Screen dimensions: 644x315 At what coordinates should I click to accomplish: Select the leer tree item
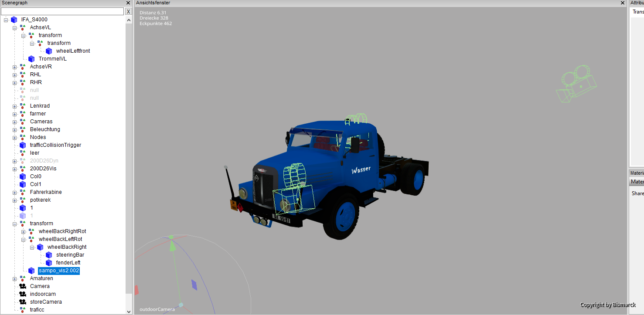[x=34, y=153]
